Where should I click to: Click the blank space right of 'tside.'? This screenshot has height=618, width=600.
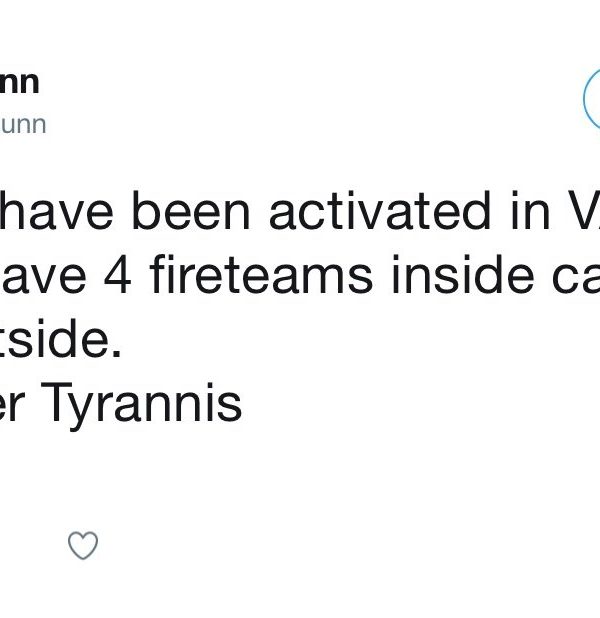(350, 340)
